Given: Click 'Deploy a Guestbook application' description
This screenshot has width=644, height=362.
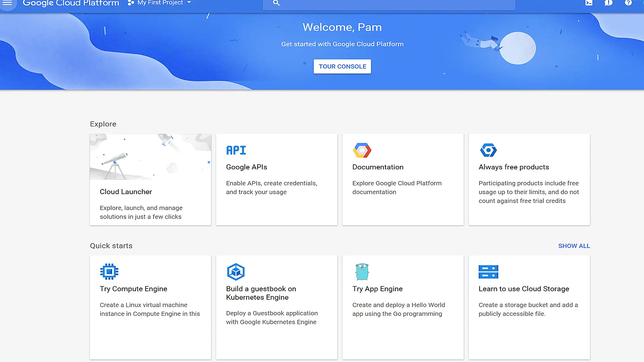Looking at the screenshot, I should click(272, 317).
